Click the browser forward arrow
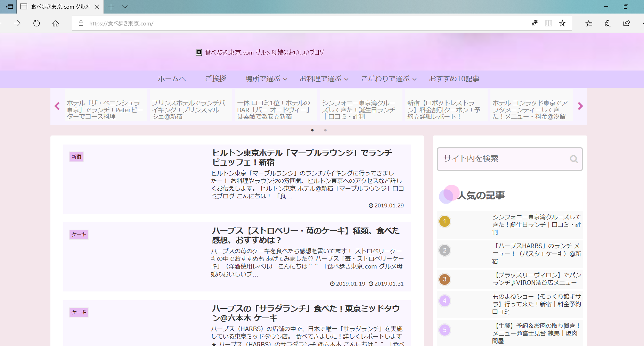Screen dimensions: 644x346 point(17,23)
